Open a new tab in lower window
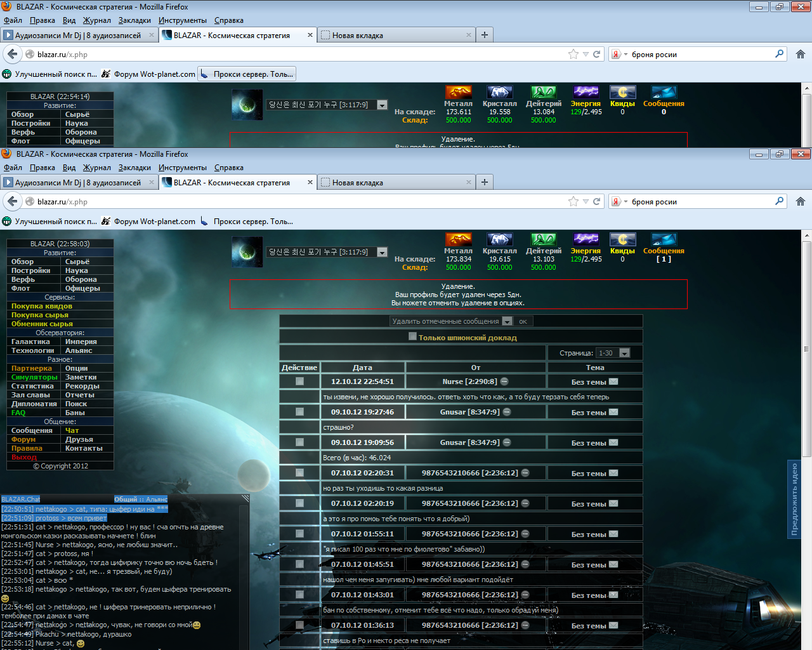This screenshot has height=650, width=812. (485, 182)
